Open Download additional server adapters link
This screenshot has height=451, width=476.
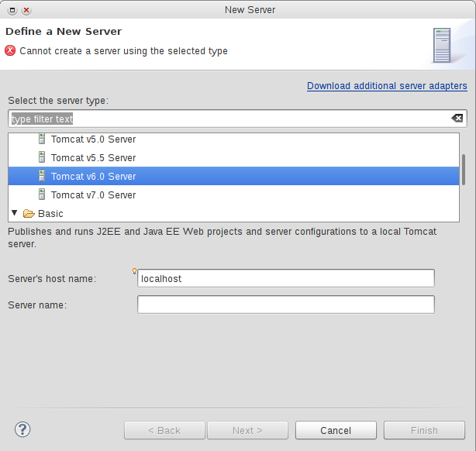click(387, 86)
